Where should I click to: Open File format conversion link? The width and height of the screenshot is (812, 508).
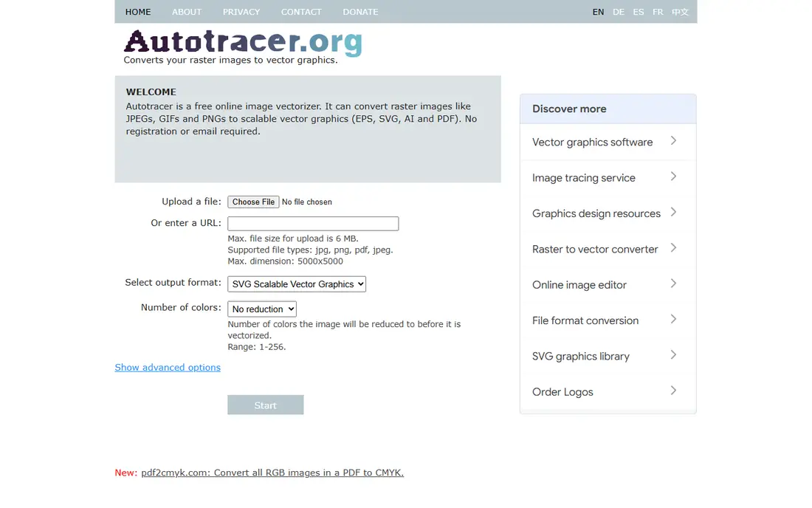click(x=585, y=321)
